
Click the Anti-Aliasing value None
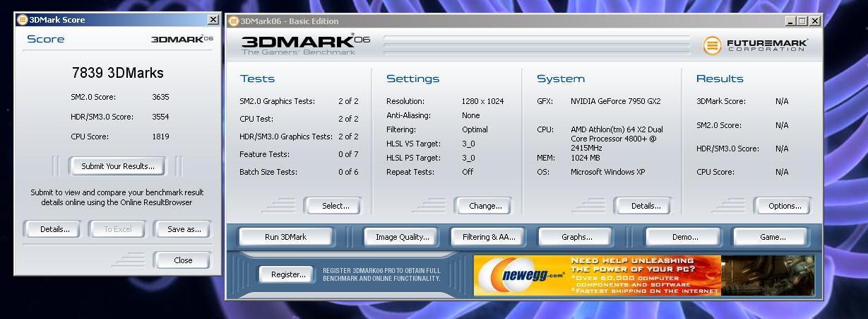point(470,115)
